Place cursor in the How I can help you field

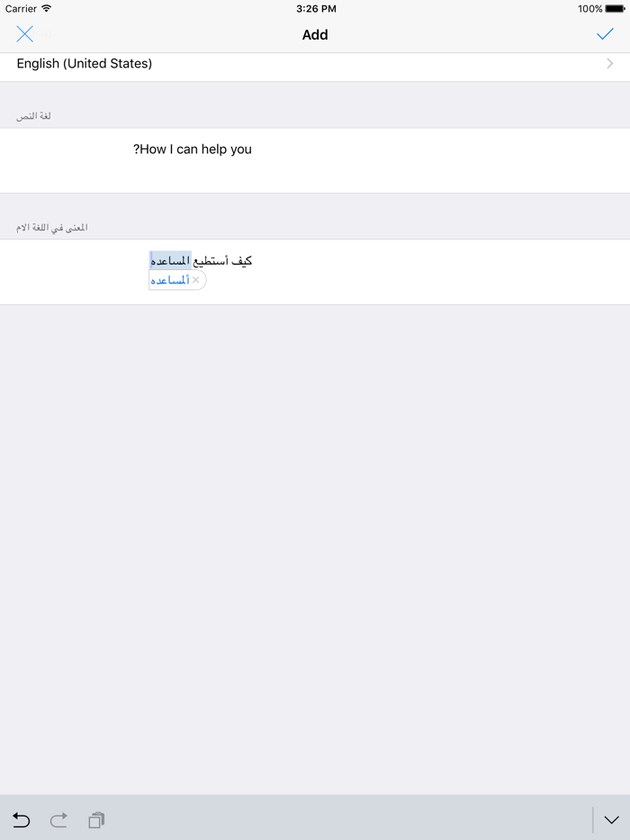pos(193,149)
